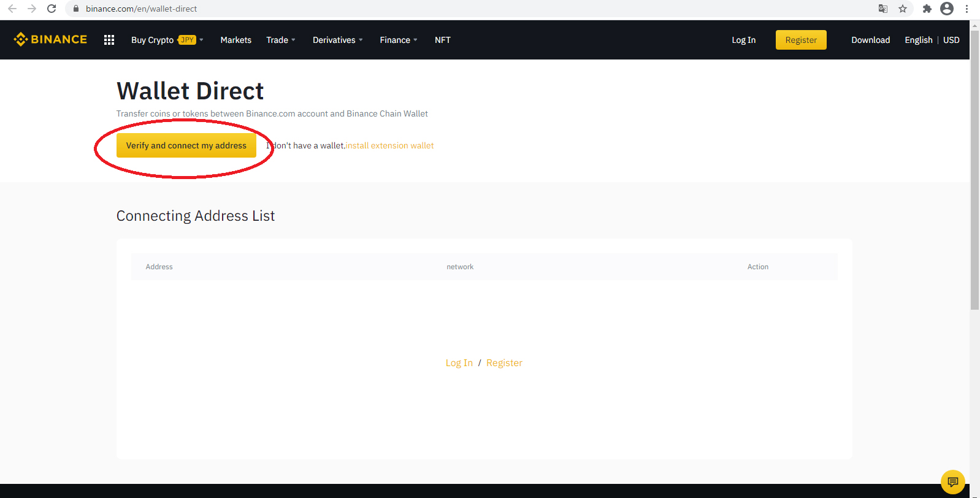Click the Binance logo
The image size is (980, 498).
[50, 40]
